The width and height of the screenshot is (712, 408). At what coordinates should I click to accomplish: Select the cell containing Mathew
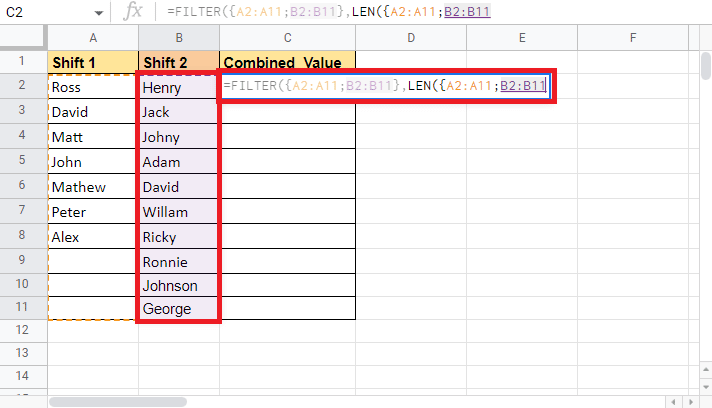tap(93, 187)
